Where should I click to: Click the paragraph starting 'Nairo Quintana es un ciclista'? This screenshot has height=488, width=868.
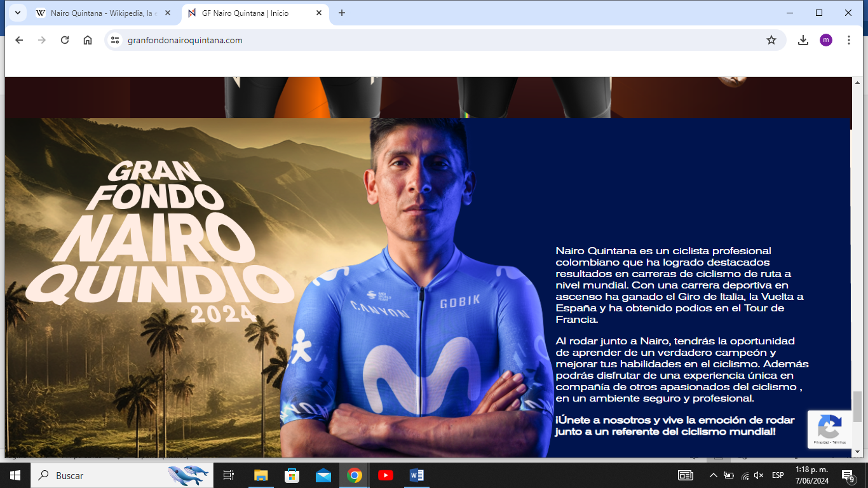[680, 285]
